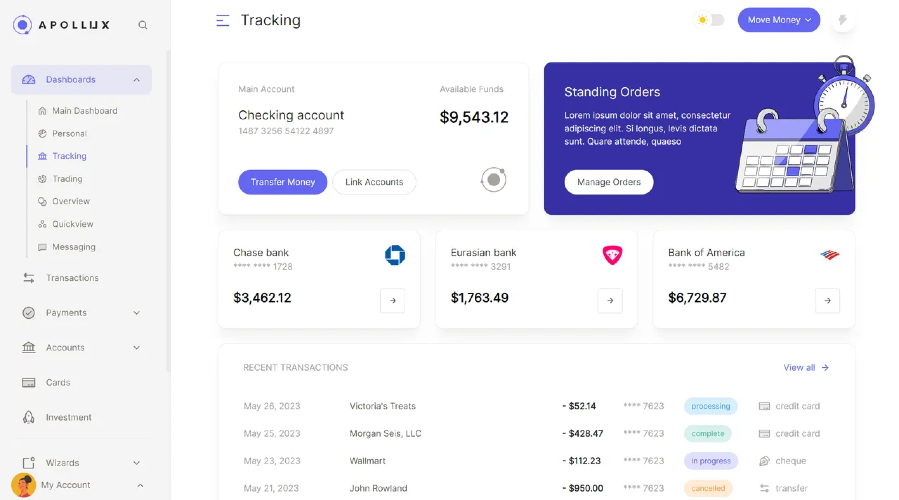Open the Move Money dropdown
Image resolution: width=899 pixels, height=500 pixels.
click(x=779, y=20)
